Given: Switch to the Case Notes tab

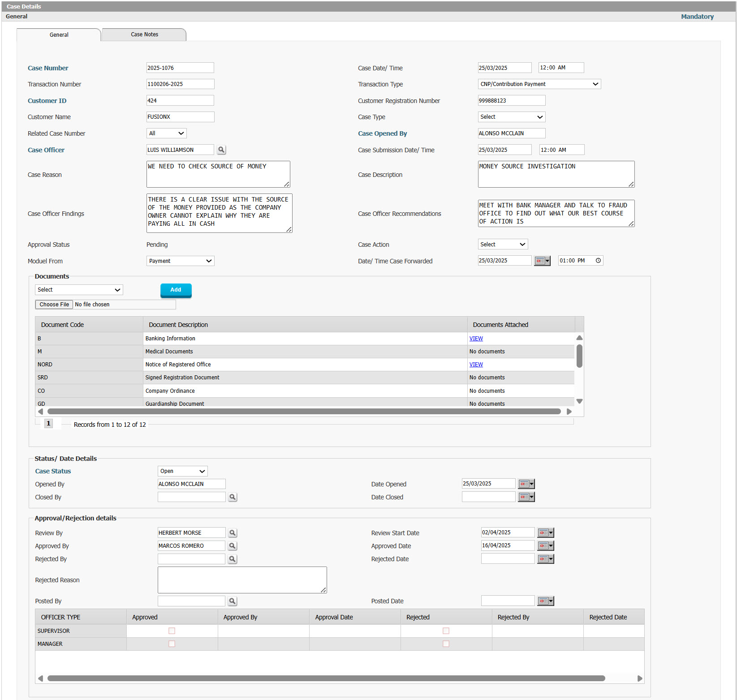Looking at the screenshot, I should click(x=144, y=34).
